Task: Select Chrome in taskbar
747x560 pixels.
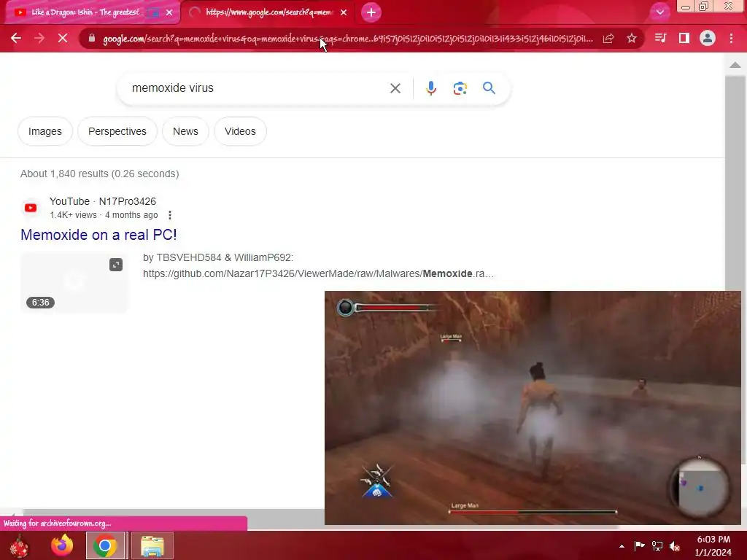Action: coord(105,545)
